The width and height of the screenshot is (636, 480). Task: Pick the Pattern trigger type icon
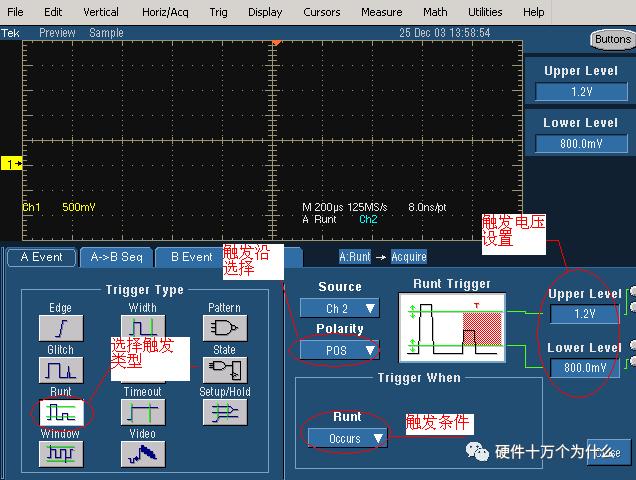click(x=225, y=328)
